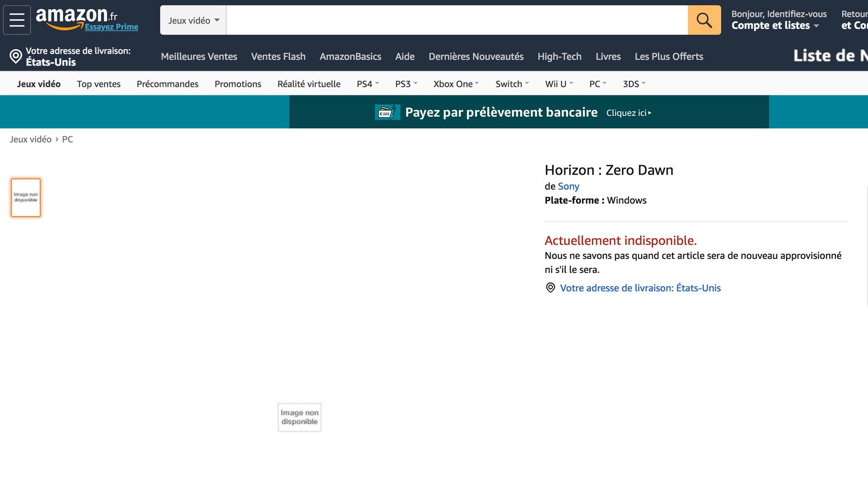Open 'Compte et listes' account dropdown
Image resolution: width=868 pixels, height=478 pixels.
pos(775,25)
